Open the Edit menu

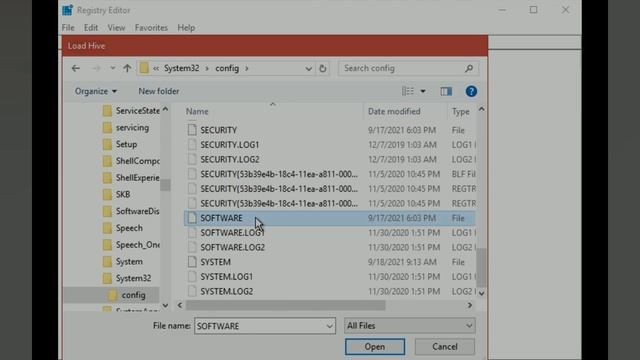click(x=91, y=27)
